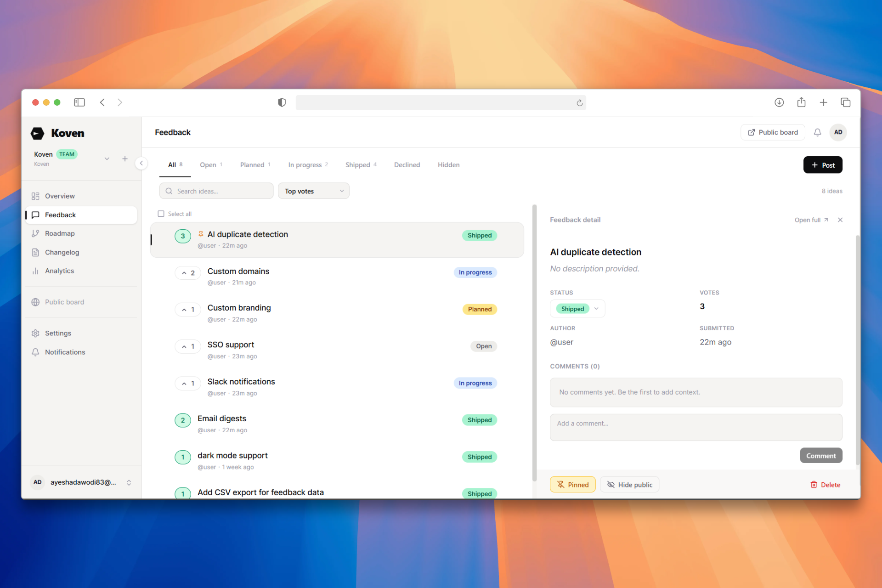The image size is (882, 588).
Task: Expand the account menu at sidebar bottom
Action: pos(129,482)
